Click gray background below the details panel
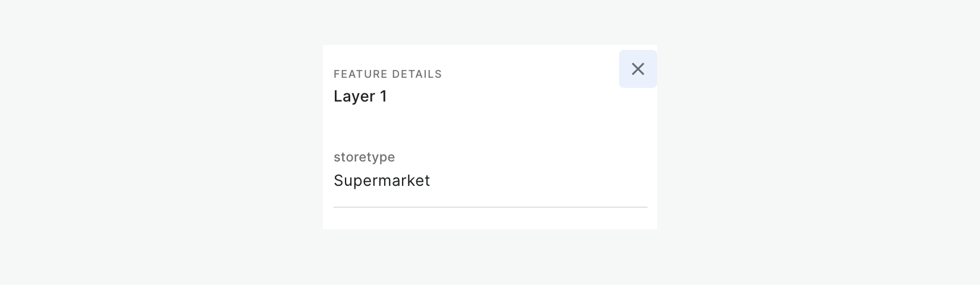Image resolution: width=980 pixels, height=285 pixels. [490, 256]
